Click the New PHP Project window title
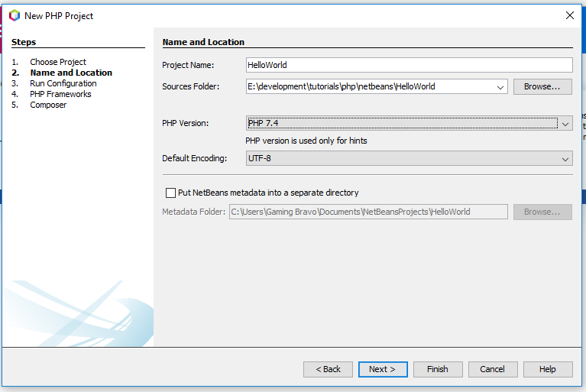 (59, 16)
